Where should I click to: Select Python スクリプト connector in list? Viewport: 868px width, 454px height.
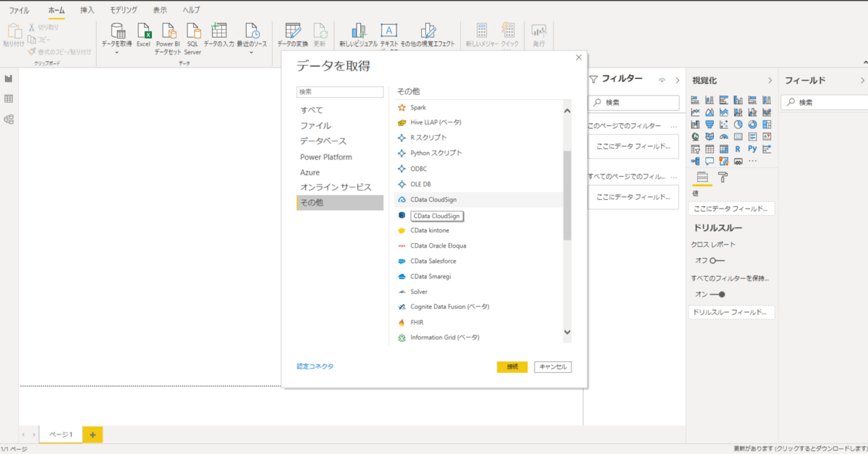pyautogui.click(x=478, y=153)
